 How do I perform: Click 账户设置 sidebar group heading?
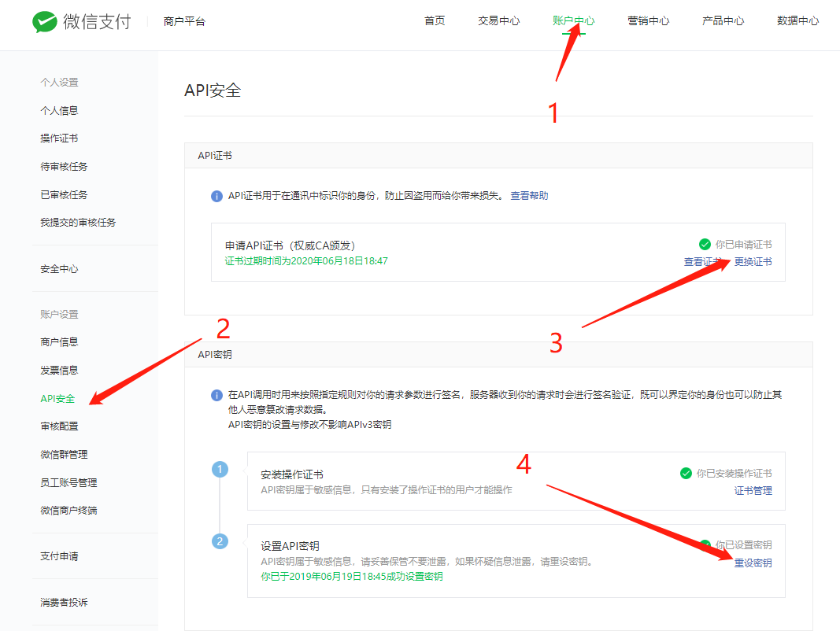tap(60, 315)
